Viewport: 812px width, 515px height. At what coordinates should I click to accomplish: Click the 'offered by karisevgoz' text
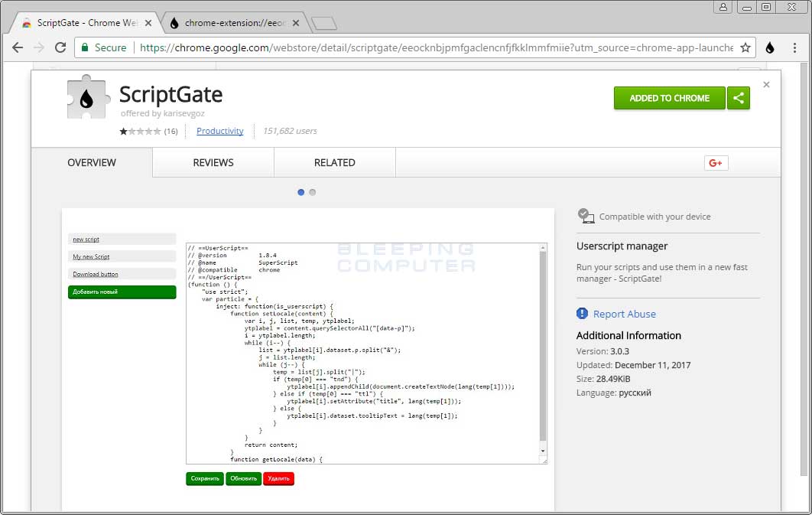click(x=163, y=113)
